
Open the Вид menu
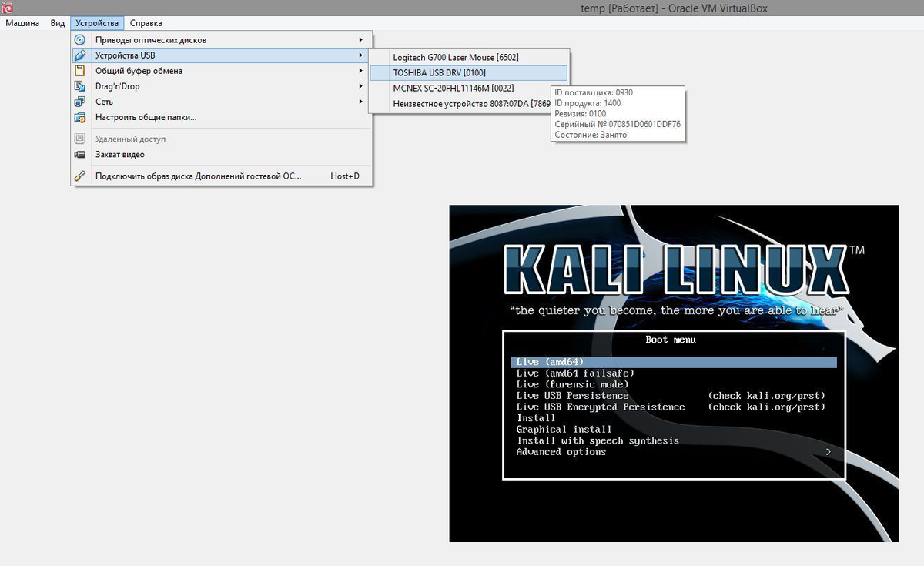coord(58,23)
